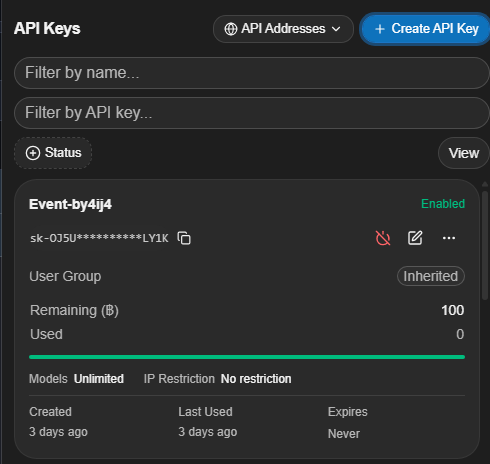Open the Status filter
This screenshot has width=490, height=464.
(x=53, y=153)
